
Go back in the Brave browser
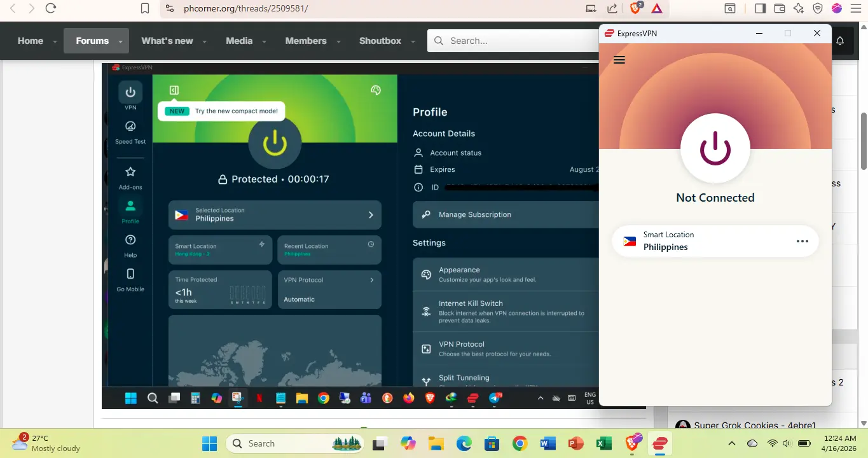(x=13, y=8)
